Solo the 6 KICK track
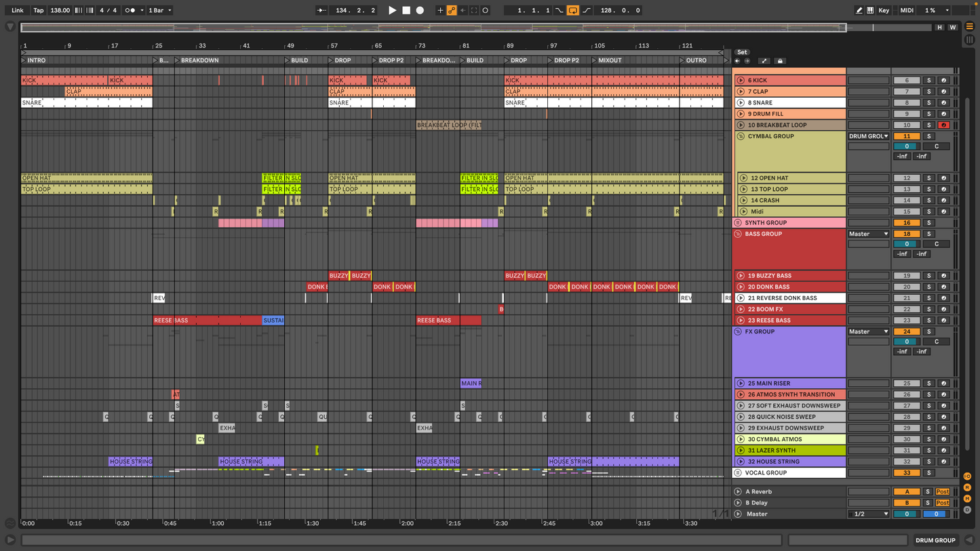980x551 pixels. coord(928,81)
